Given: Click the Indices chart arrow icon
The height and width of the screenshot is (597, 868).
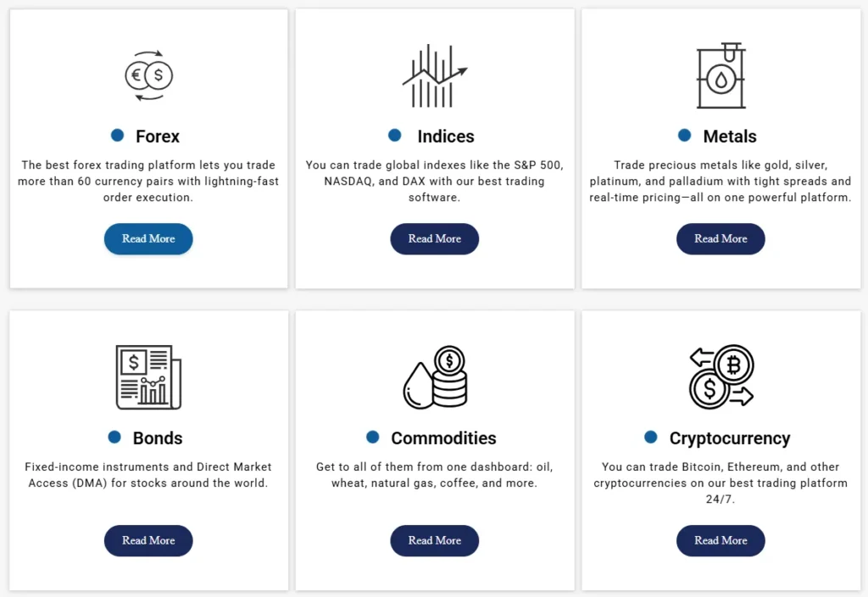Looking at the screenshot, I should [434, 76].
